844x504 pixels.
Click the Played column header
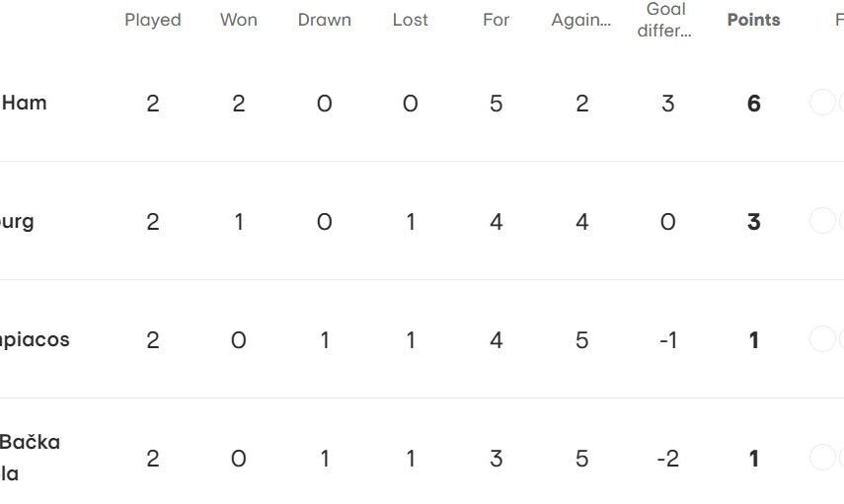click(153, 20)
